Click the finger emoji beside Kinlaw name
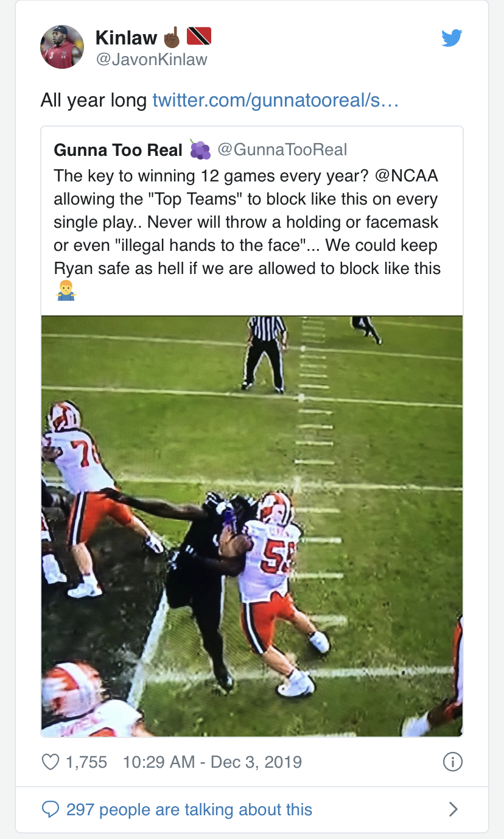 tap(172, 37)
